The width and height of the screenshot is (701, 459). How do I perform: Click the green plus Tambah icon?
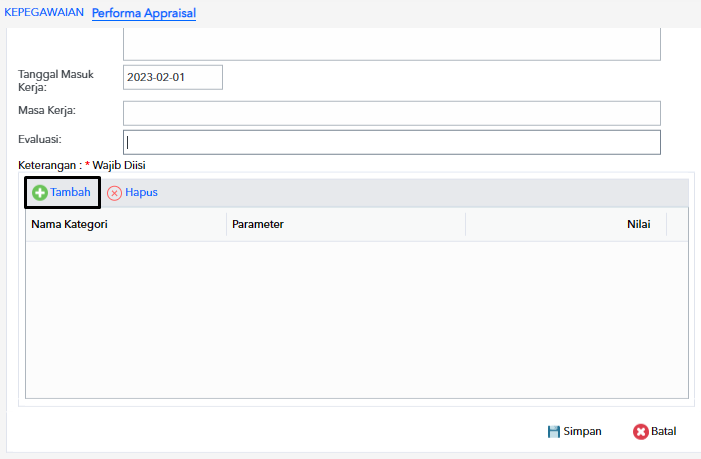point(40,193)
